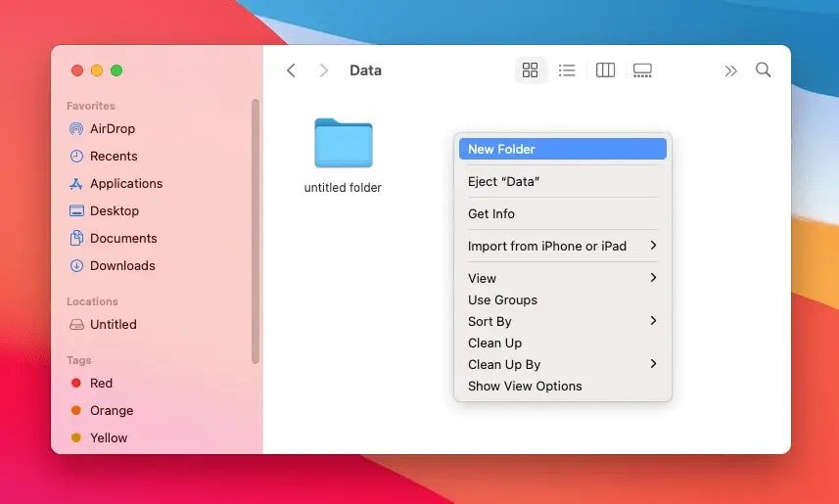This screenshot has height=504, width=839.
Task: Choose Eject "Data" menu item
Action: click(x=562, y=181)
